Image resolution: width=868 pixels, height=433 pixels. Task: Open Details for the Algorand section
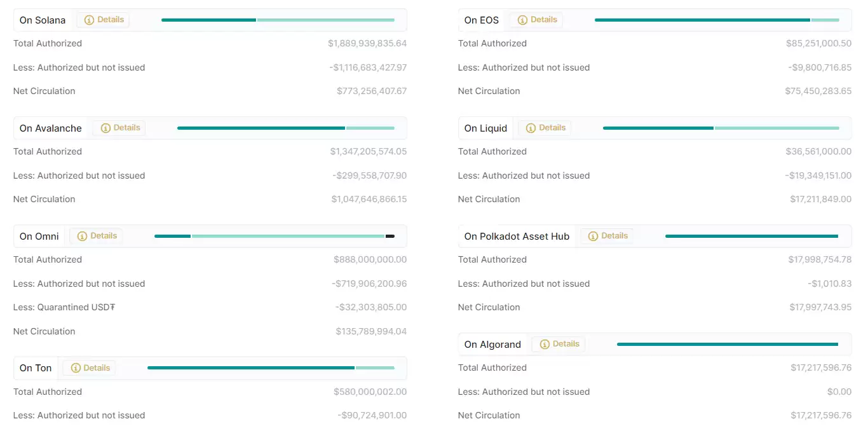tap(558, 343)
